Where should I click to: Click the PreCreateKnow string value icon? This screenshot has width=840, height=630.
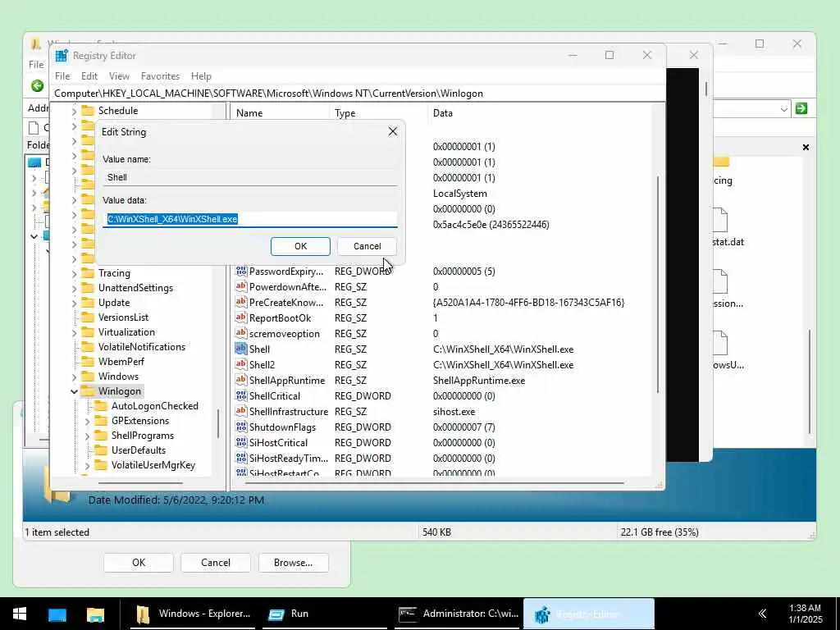click(241, 302)
